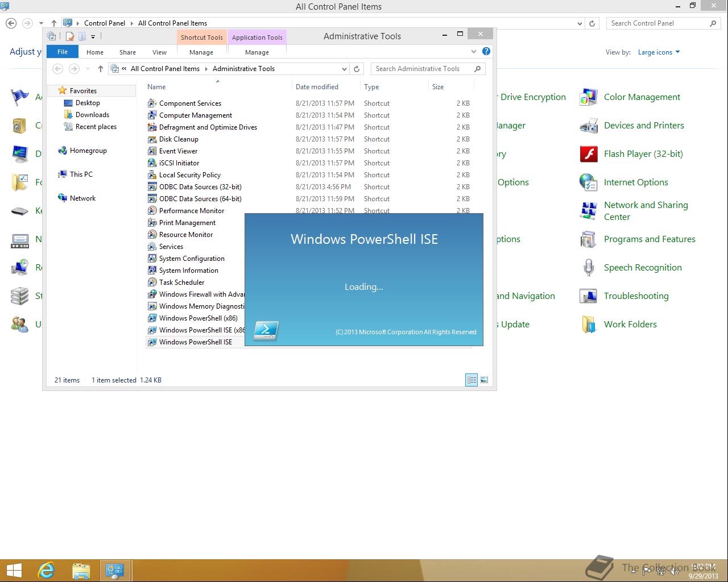Click the Windows Start button
Image resolution: width=728 pixels, height=582 pixels.
pyautogui.click(x=14, y=571)
